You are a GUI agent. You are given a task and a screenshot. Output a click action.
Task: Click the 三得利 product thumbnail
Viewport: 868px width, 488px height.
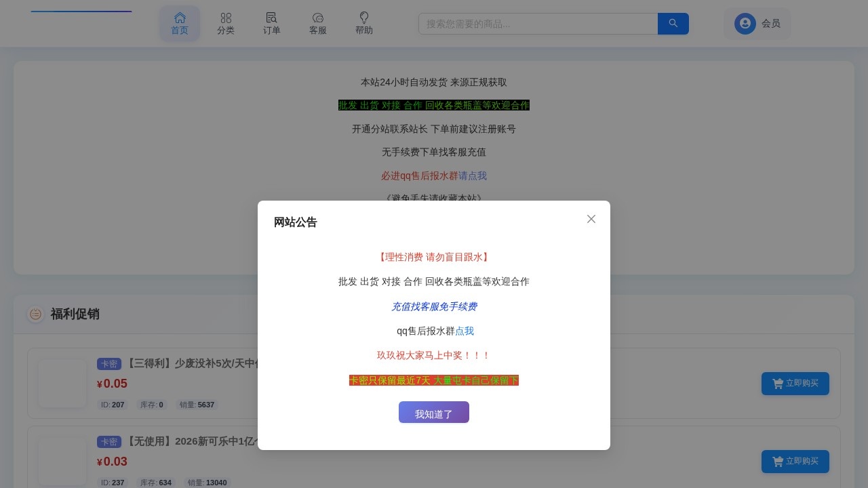(62, 383)
